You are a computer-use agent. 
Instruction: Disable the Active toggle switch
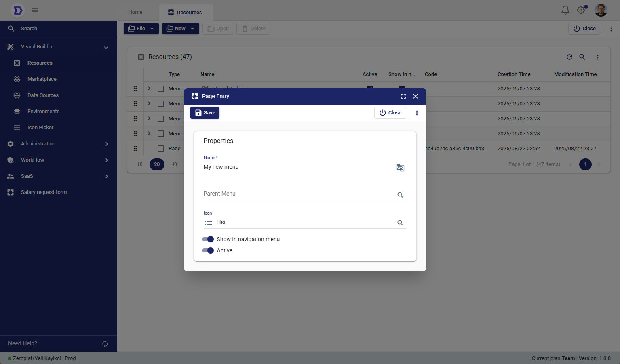point(208,250)
